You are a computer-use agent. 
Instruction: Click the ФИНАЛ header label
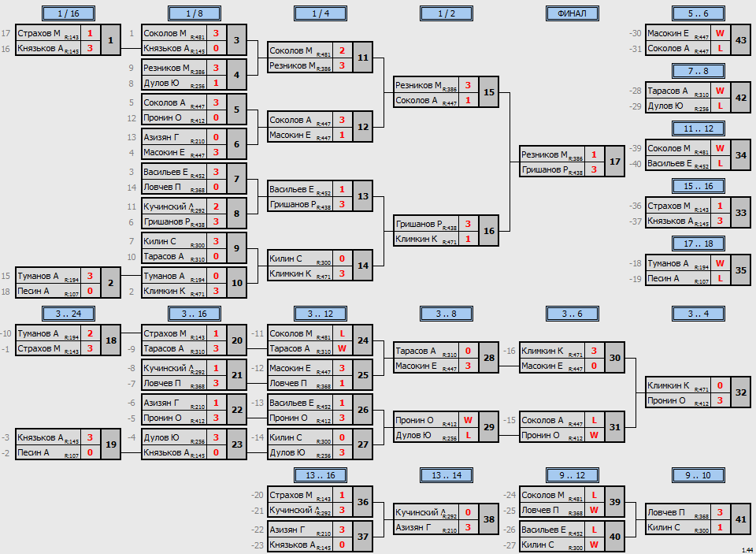[x=573, y=13]
